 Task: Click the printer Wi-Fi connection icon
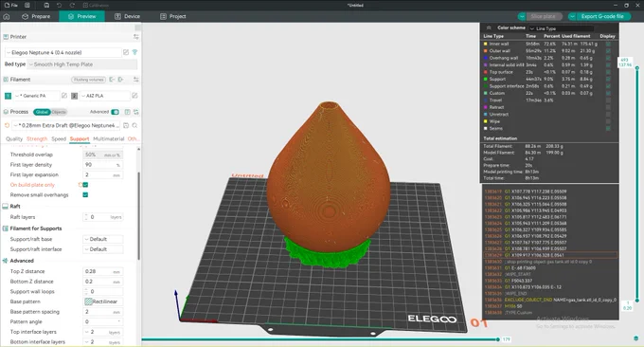pyautogui.click(x=134, y=52)
